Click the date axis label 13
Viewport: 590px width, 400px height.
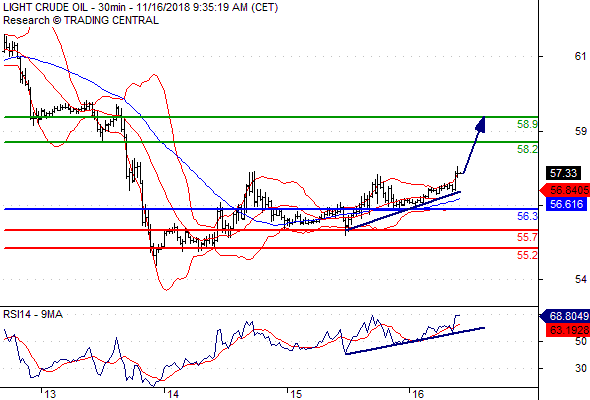coord(50,394)
